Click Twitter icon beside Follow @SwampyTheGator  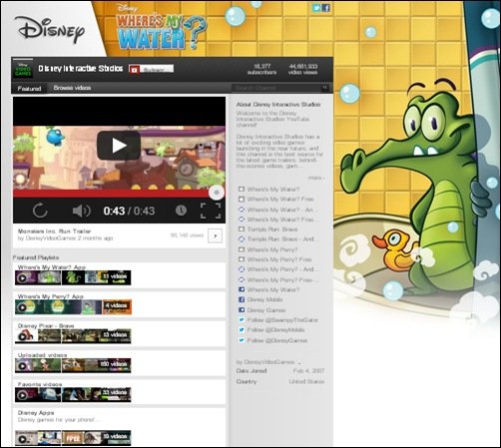242,320
